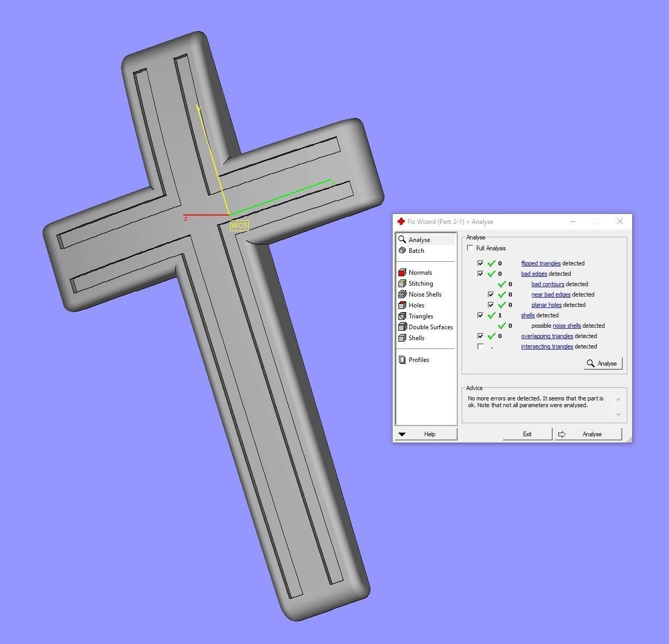The image size is (669, 644).
Task: Toggle the shells detected checkbox
Action: (480, 315)
